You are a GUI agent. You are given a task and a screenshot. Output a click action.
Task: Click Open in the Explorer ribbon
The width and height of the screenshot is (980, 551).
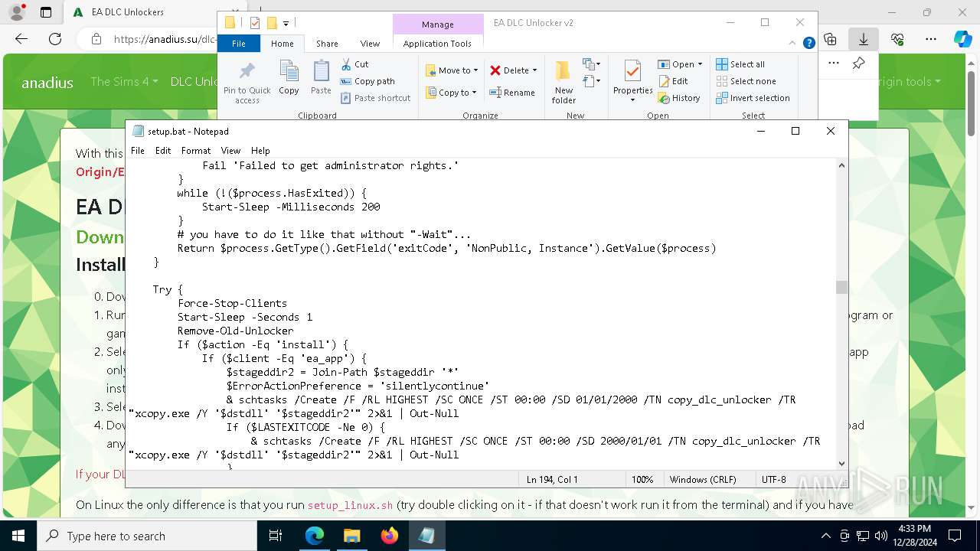[676, 64]
